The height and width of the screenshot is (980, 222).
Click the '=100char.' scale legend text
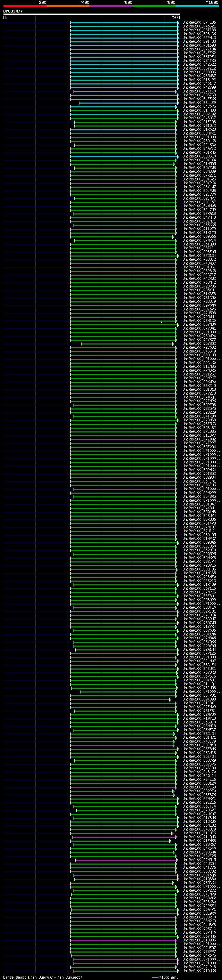pyautogui.click(x=169, y=977)
